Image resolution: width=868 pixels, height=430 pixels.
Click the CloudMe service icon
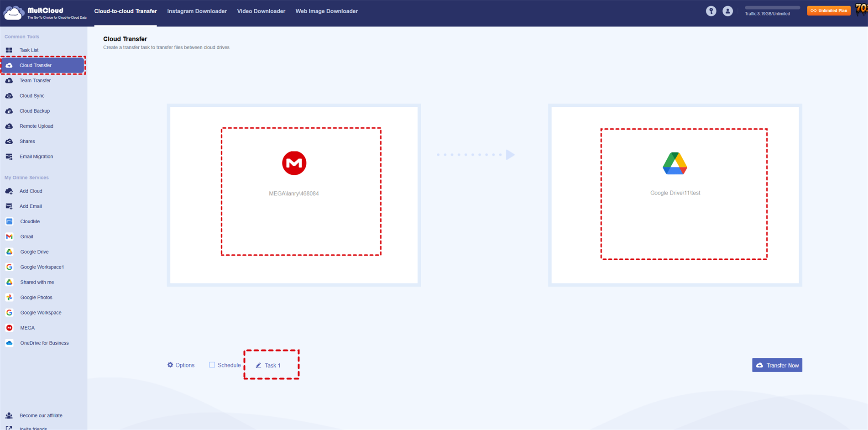point(9,221)
